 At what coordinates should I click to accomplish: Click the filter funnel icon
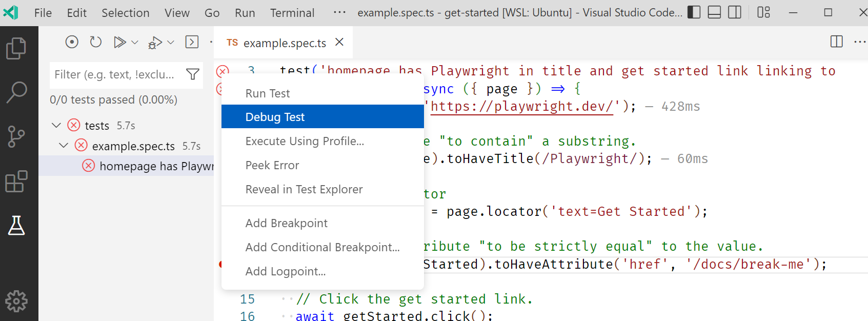tap(193, 74)
